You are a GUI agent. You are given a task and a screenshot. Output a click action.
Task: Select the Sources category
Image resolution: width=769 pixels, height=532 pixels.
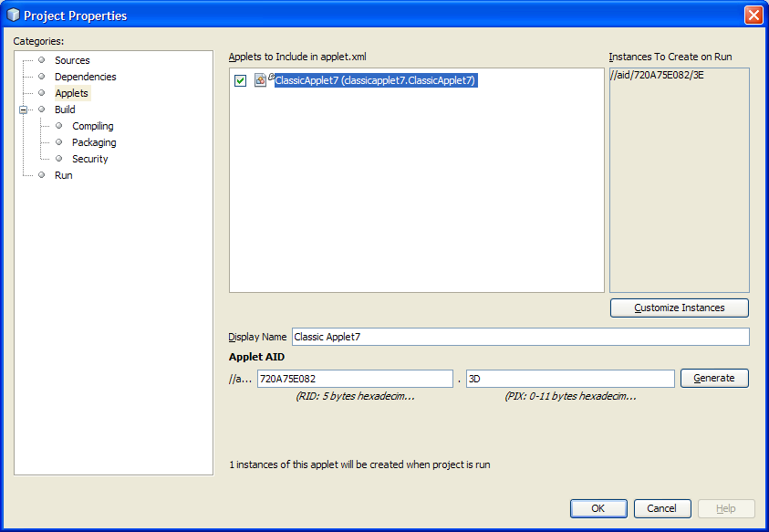pyautogui.click(x=72, y=60)
